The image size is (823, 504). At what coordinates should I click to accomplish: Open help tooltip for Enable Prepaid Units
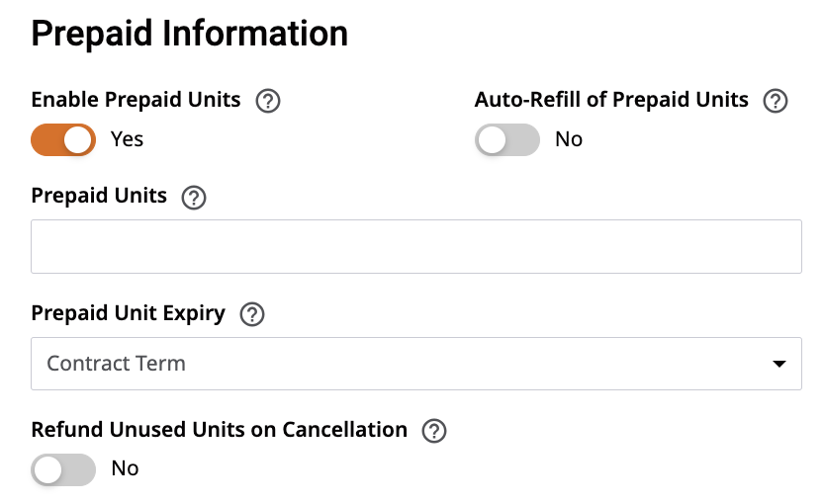pos(268,101)
